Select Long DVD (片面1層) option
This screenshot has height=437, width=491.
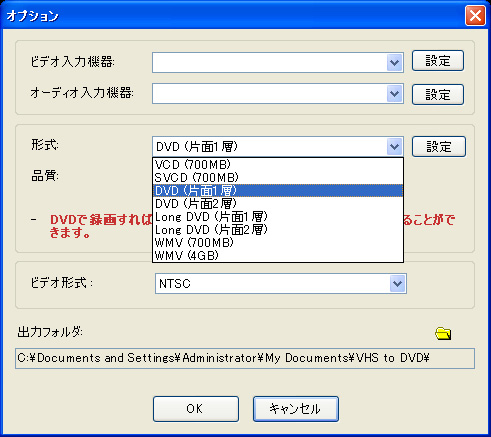point(278,217)
